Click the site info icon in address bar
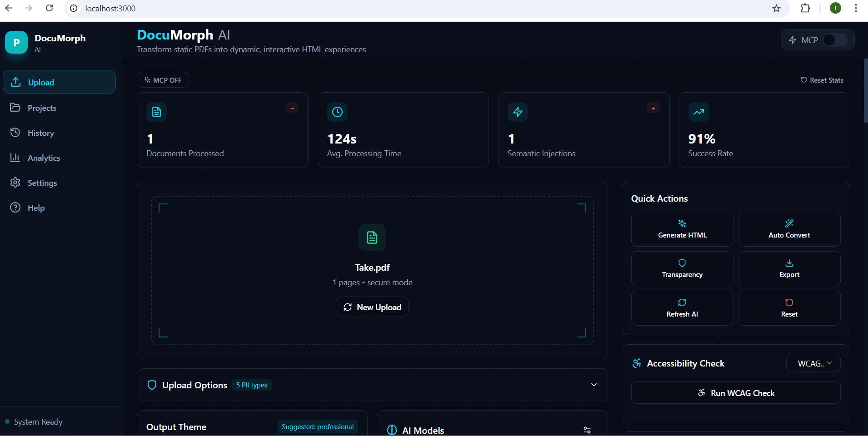The height and width of the screenshot is (436, 868). (x=74, y=8)
